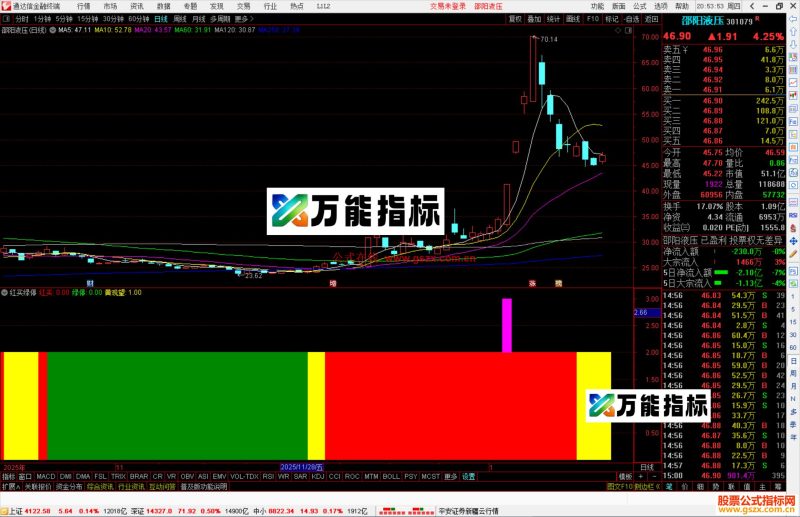Image resolution: width=800 pixels, height=517 pixels.
Task: Click the back chevron near the clock
Action: click(752, 6)
